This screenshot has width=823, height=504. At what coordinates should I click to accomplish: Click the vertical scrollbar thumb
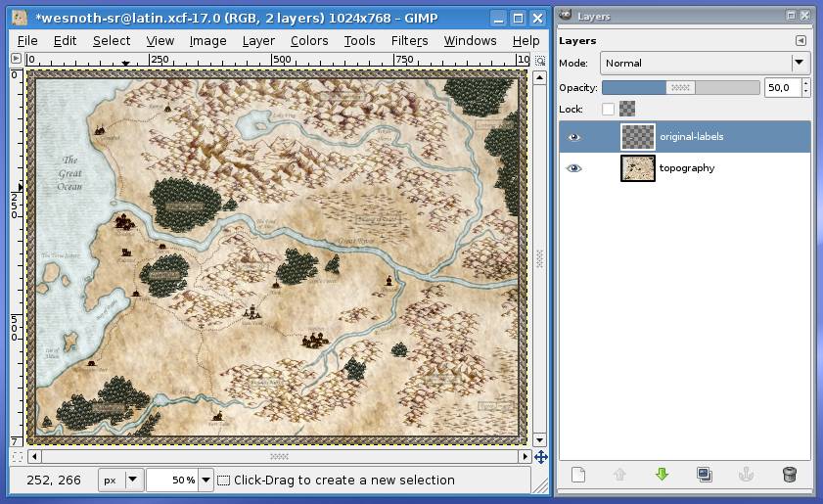(539, 258)
